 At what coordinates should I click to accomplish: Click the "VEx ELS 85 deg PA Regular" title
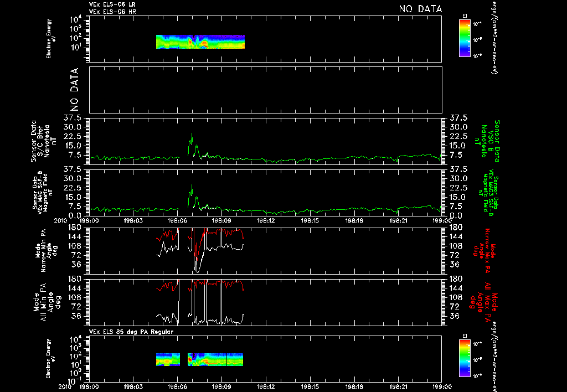131,332
